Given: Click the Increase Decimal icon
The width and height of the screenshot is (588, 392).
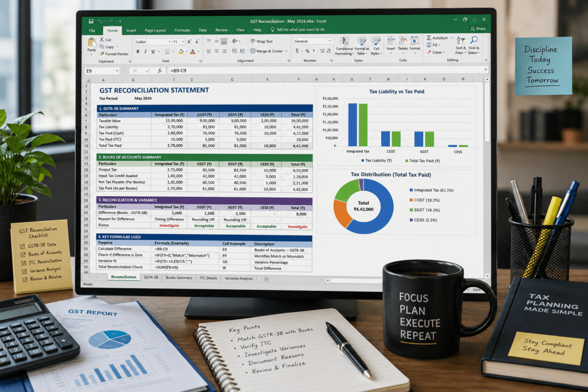Looking at the screenshot, I should [x=322, y=51].
